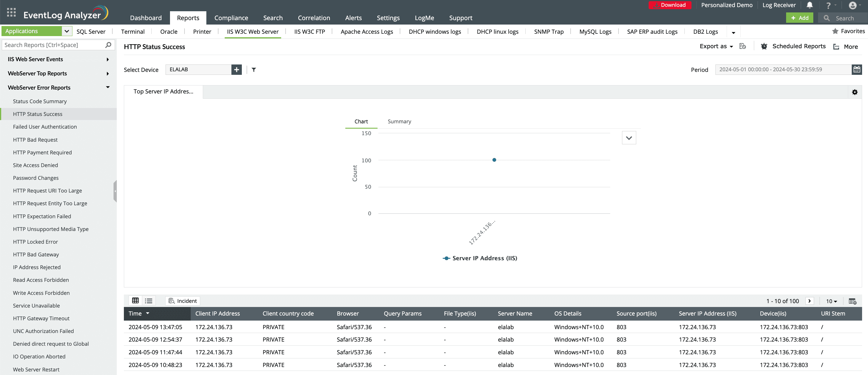Open the Applications category dropdown
Screen dimensions: 868x375
(x=67, y=31)
